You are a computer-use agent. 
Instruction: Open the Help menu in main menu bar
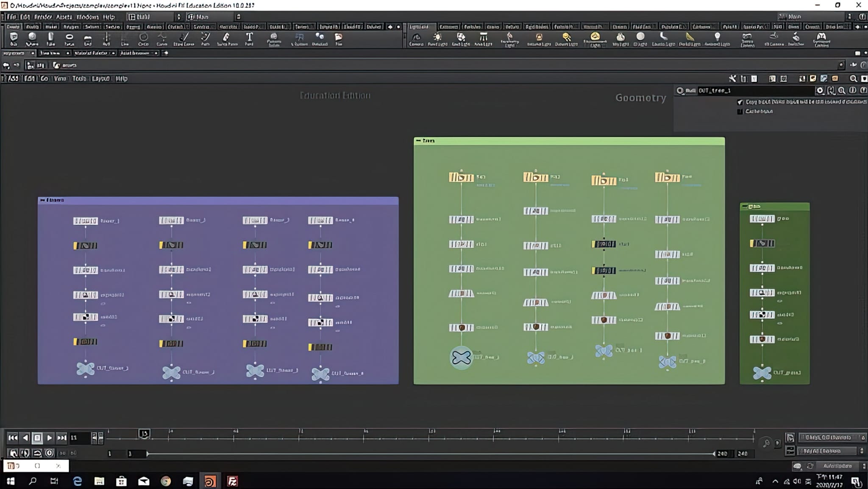pos(109,17)
